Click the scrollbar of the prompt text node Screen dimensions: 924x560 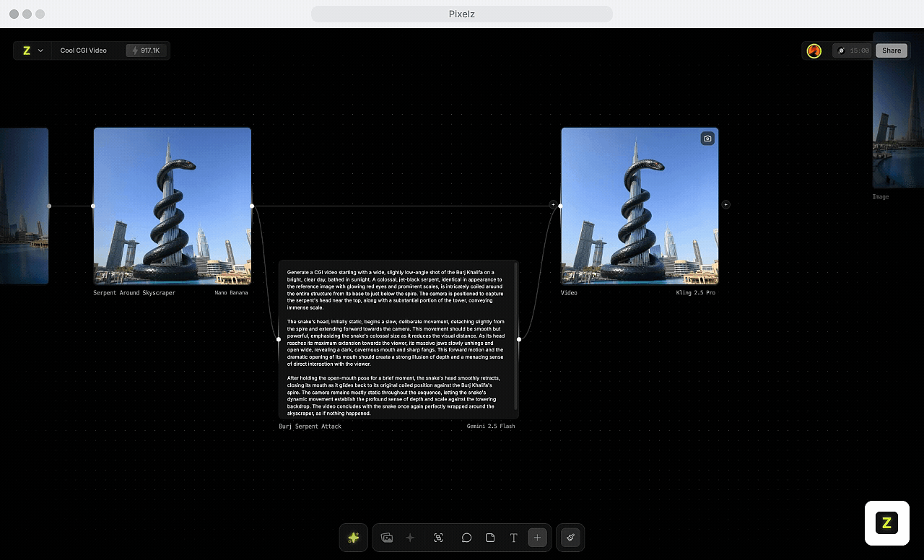click(515, 337)
